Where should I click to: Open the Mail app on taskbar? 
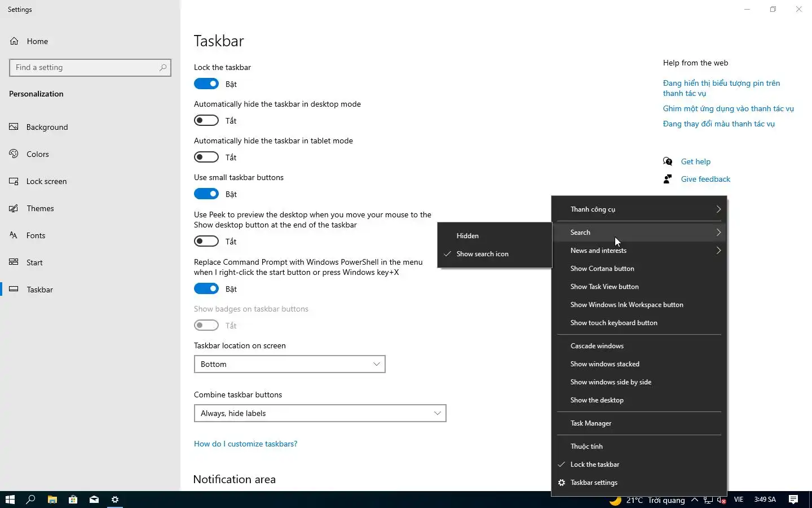pos(94,500)
